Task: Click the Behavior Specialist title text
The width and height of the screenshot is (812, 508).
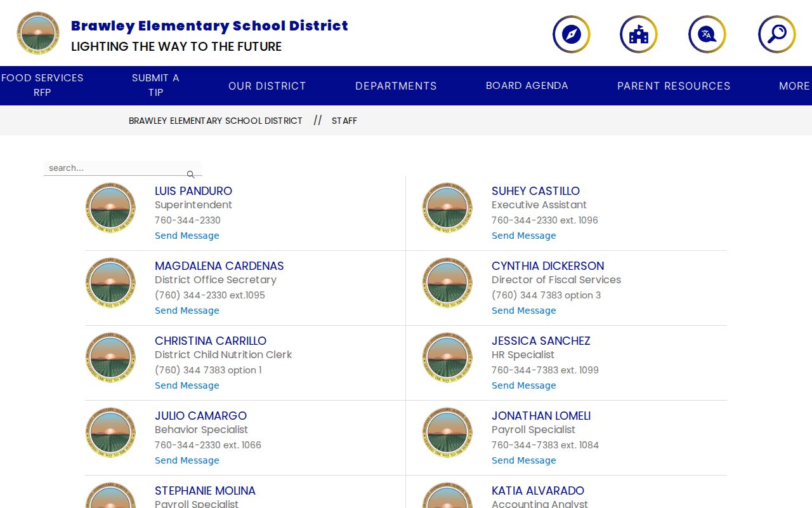Action: pyautogui.click(x=201, y=430)
